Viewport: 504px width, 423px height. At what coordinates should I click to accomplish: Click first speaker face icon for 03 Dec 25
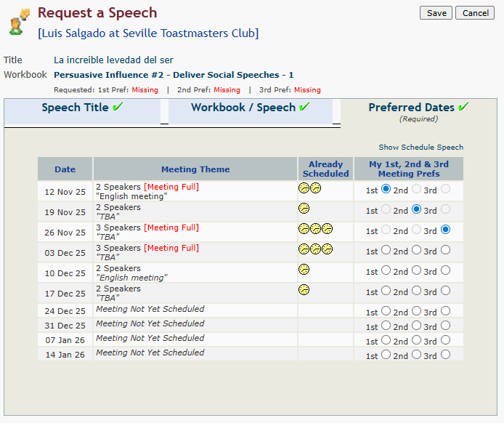304,249
